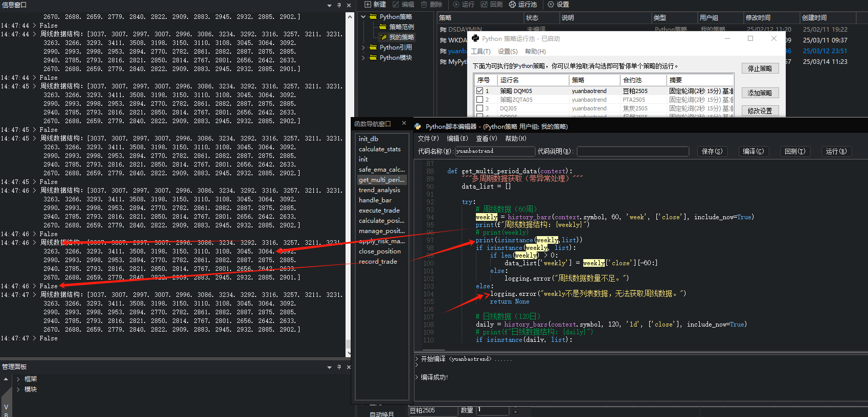Click the 删除 (delete) toolbar icon
The height and width of the screenshot is (417, 868).
pyautogui.click(x=424, y=4)
